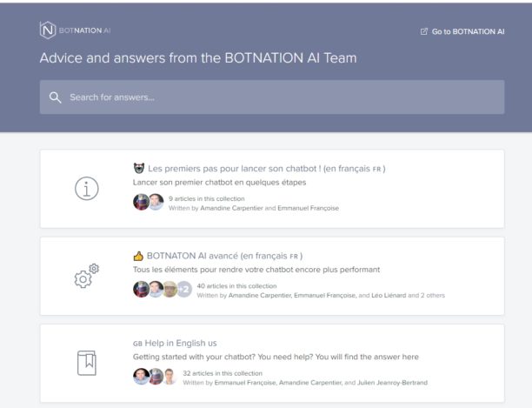The height and width of the screenshot is (408, 532).
Task: Click the external link icon beside Go to BOTNATION AI
Action: point(423,31)
